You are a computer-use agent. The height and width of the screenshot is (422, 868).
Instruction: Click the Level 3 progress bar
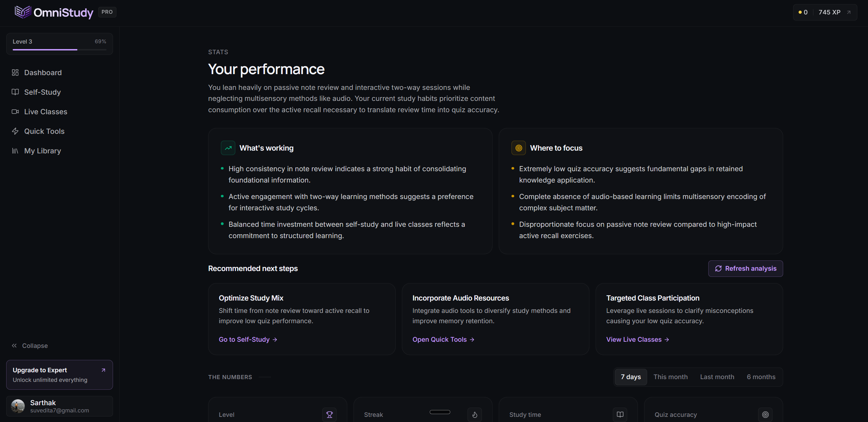pyautogui.click(x=59, y=49)
